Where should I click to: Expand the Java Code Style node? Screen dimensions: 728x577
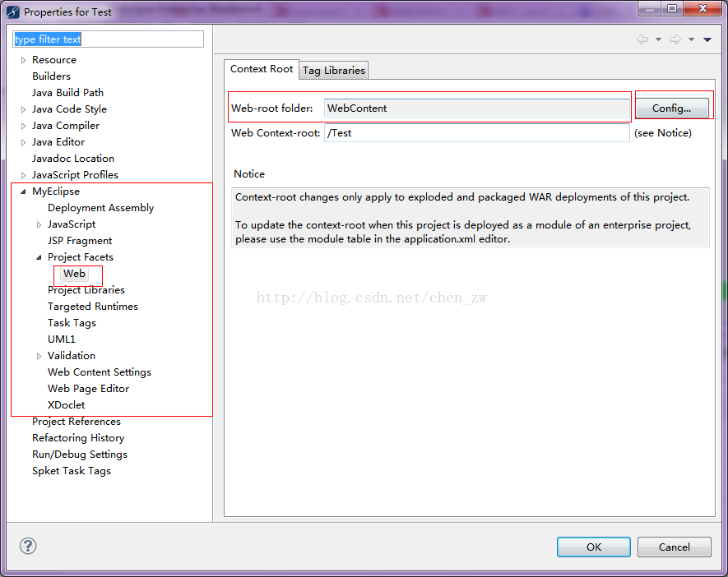23,109
